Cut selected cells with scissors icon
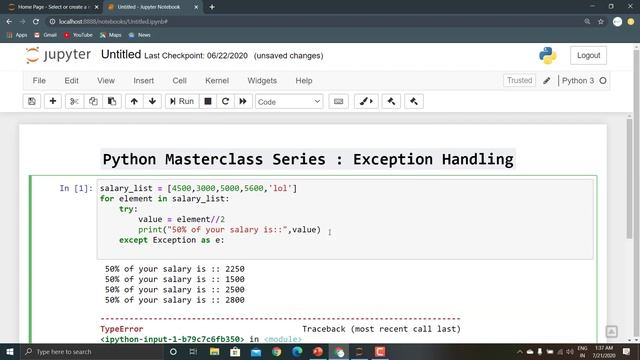640x360 pixels. (x=74, y=101)
